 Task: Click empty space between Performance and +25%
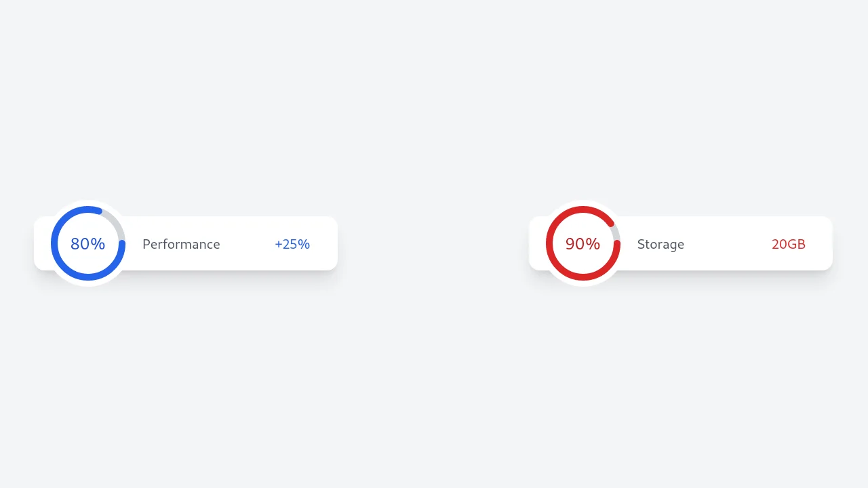point(248,244)
